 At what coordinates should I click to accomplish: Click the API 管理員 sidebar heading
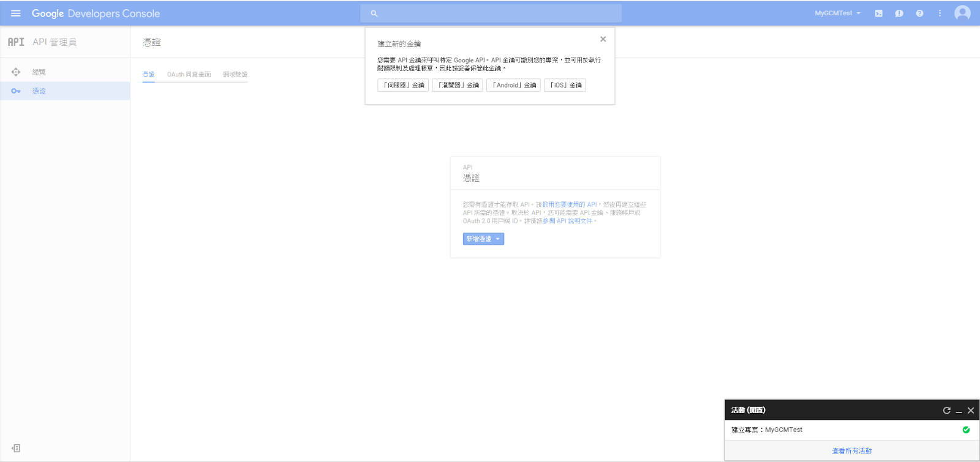55,42
